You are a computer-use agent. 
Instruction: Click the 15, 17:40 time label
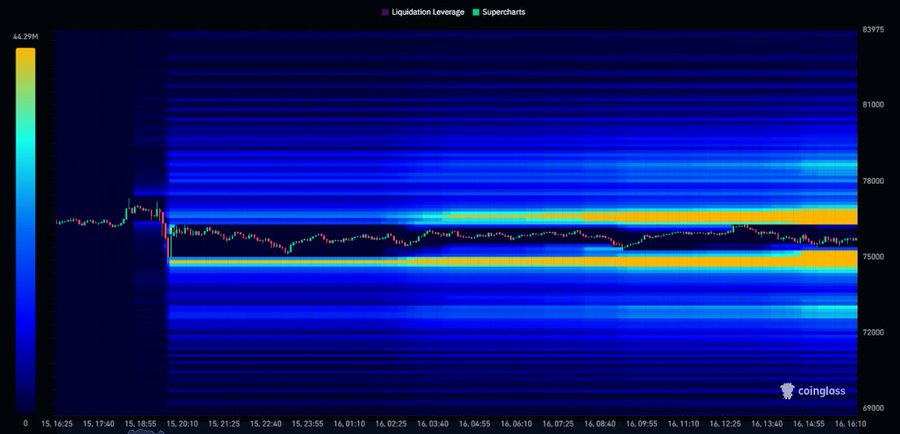(99, 424)
